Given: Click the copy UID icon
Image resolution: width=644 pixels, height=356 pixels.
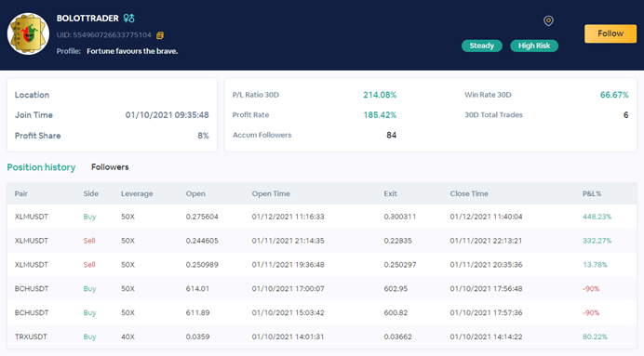Looking at the screenshot, I should pos(160,35).
